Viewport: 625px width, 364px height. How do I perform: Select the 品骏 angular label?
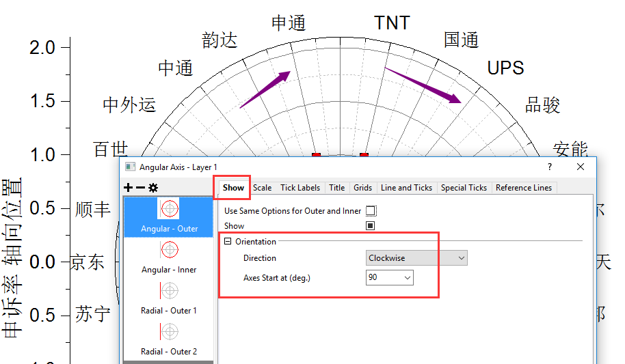pos(542,105)
